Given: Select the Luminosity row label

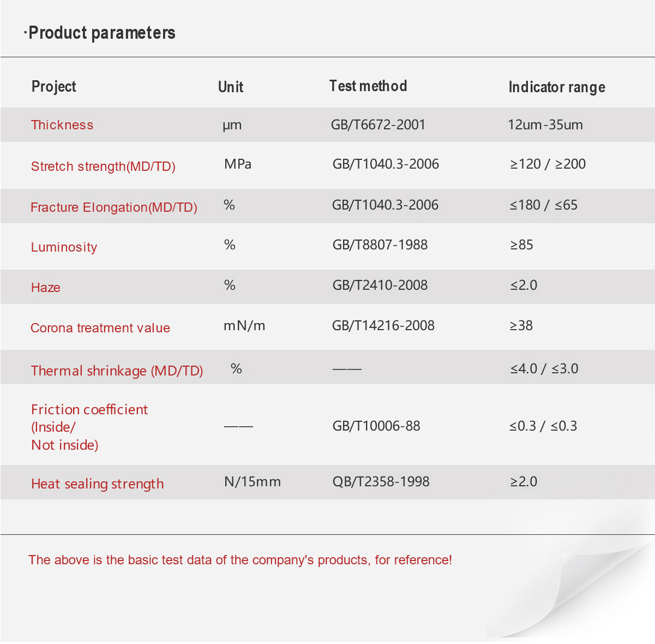Looking at the screenshot, I should point(64,247).
